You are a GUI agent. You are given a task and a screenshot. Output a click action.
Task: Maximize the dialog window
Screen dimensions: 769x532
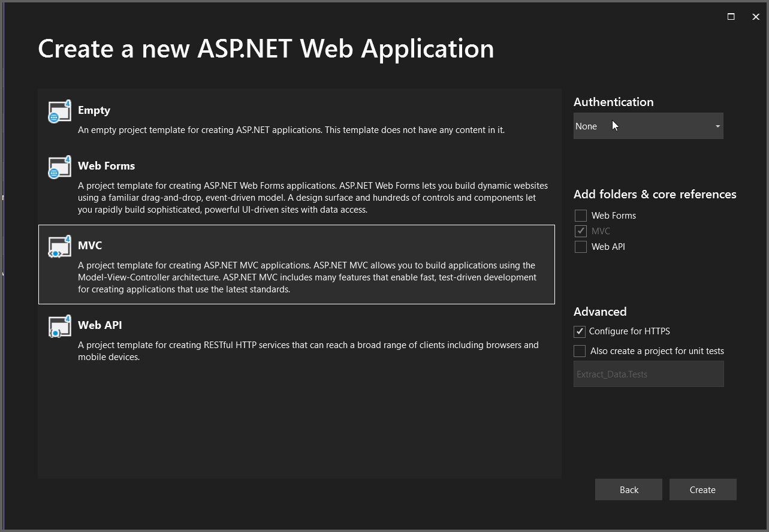pos(731,17)
